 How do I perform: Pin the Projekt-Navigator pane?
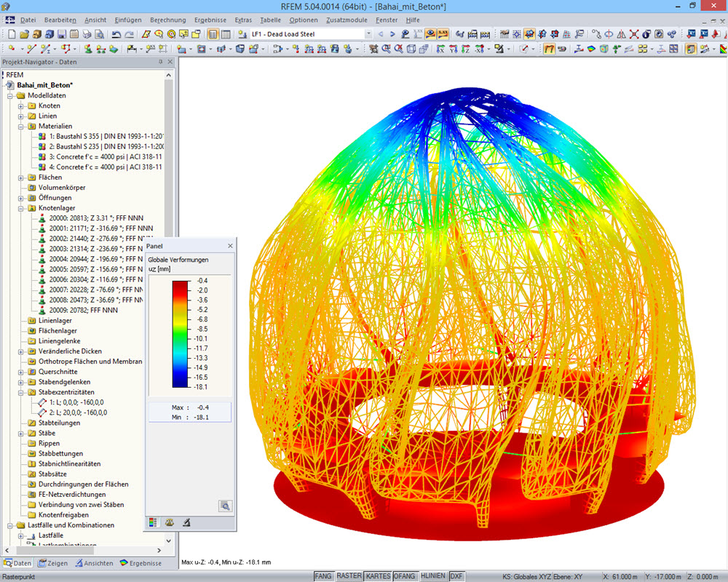(161, 62)
